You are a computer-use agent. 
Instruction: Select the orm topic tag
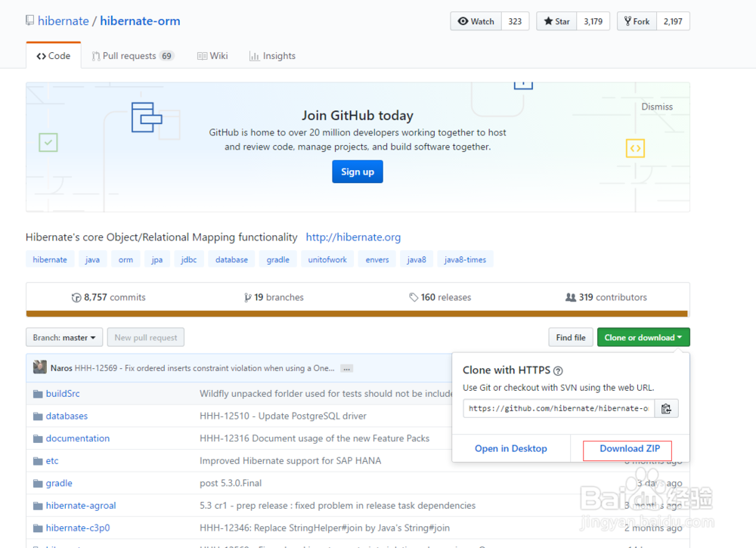[x=125, y=259]
